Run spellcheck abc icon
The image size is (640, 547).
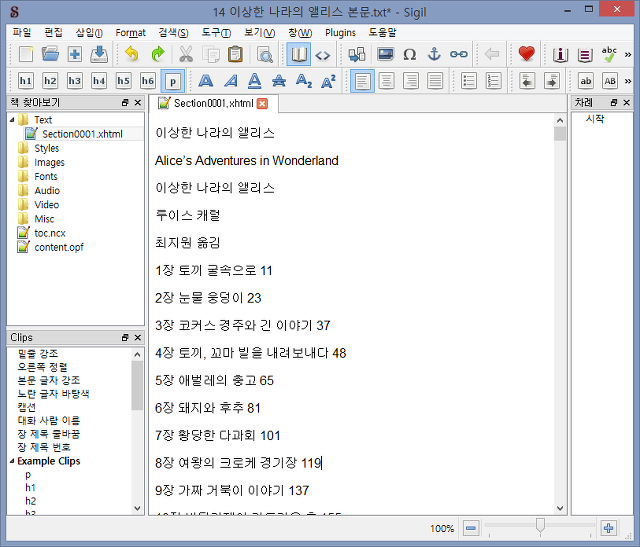pyautogui.click(x=609, y=54)
